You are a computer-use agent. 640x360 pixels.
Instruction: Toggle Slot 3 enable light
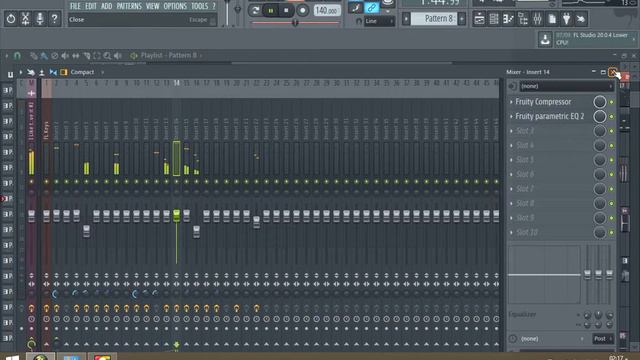tap(611, 131)
